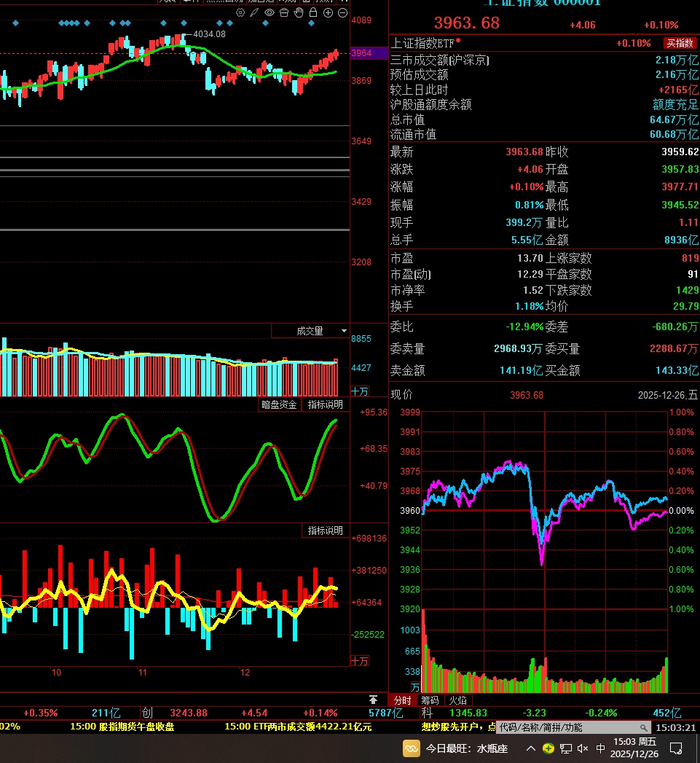Click the 暗盘资金 button

[279, 404]
